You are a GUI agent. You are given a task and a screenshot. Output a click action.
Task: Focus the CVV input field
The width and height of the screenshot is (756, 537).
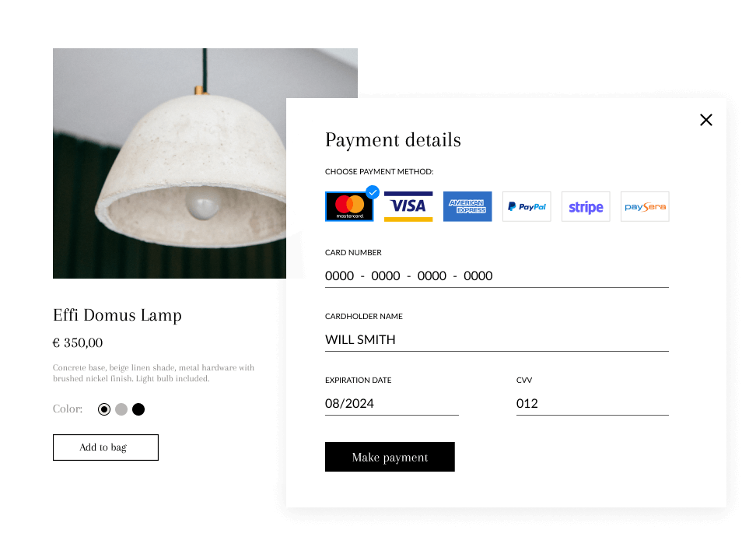coord(592,403)
